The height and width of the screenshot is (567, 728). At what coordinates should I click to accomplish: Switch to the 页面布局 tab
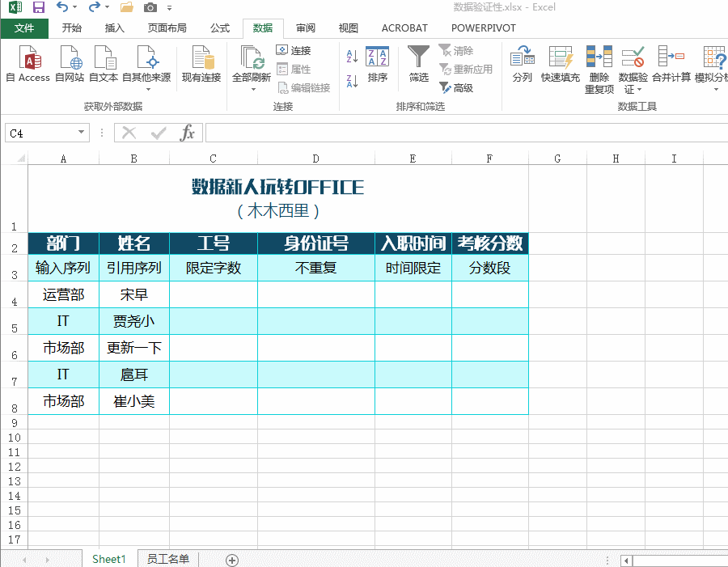(167, 28)
